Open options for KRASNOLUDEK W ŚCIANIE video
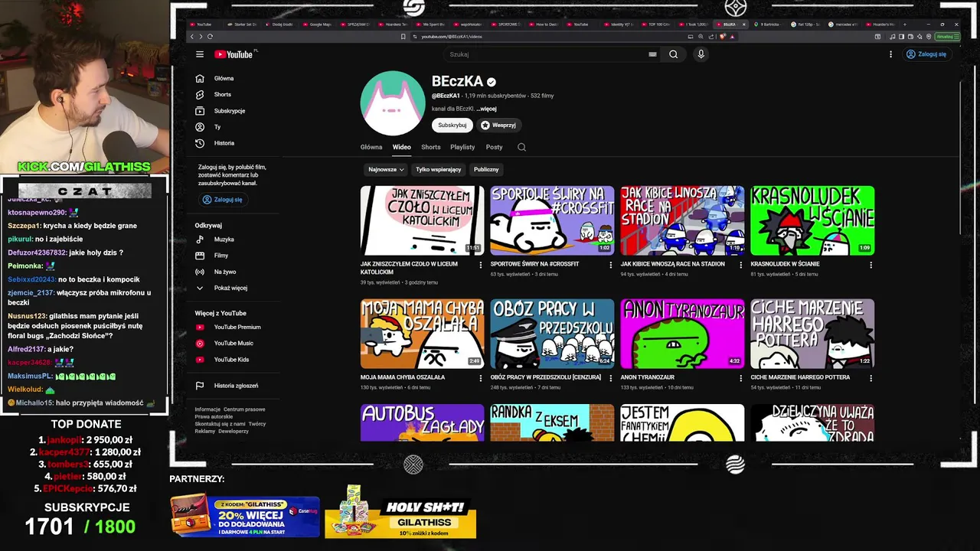 click(871, 265)
